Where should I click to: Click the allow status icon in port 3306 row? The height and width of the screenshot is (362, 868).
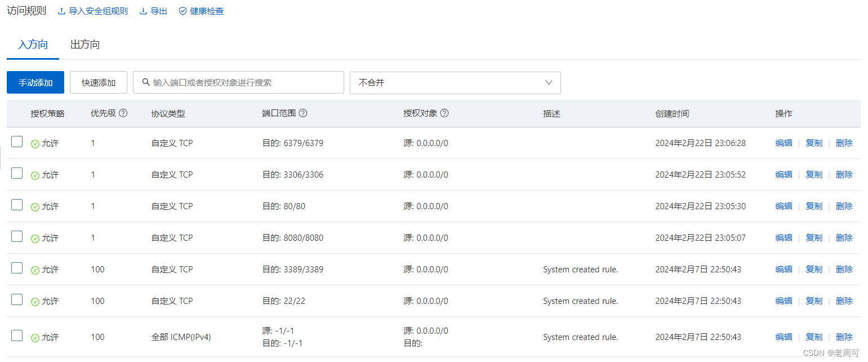[35, 175]
